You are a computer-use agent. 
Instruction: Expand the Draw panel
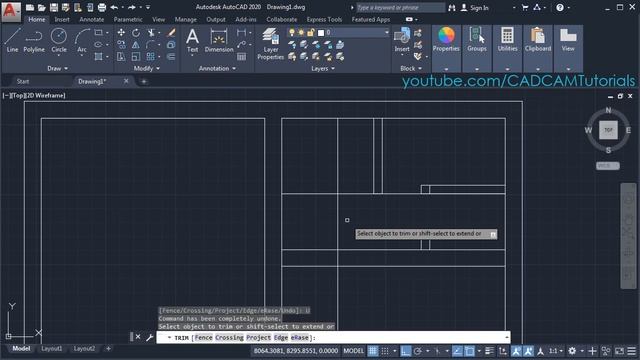click(x=57, y=69)
